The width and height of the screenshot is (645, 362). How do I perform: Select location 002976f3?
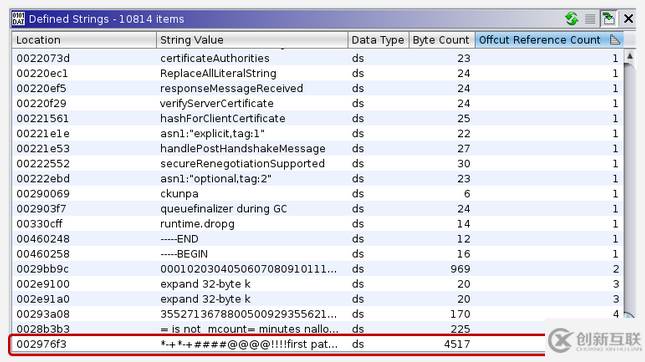tap(42, 344)
